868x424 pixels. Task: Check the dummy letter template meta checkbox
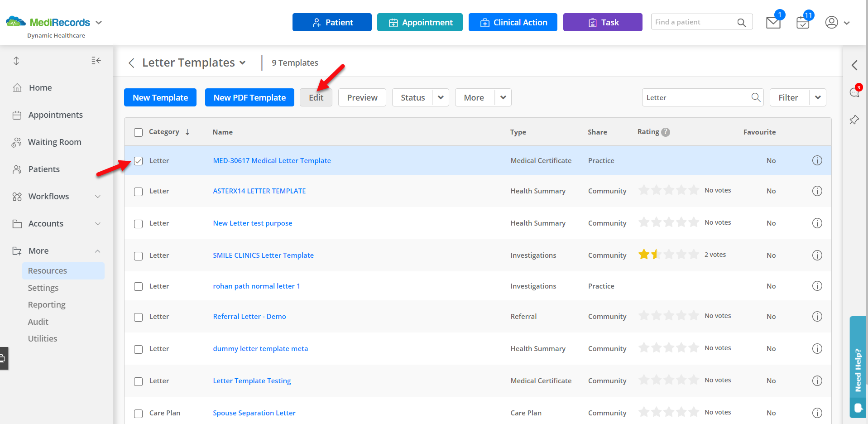[138, 349]
